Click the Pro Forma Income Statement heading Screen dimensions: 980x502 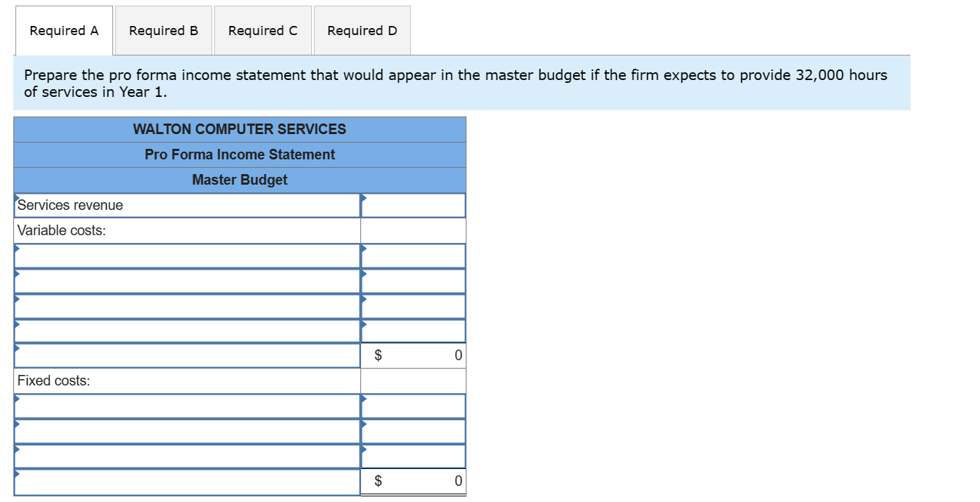240,155
